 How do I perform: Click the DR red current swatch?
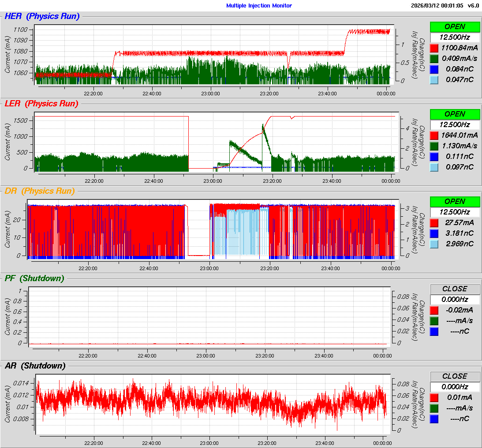434,222
